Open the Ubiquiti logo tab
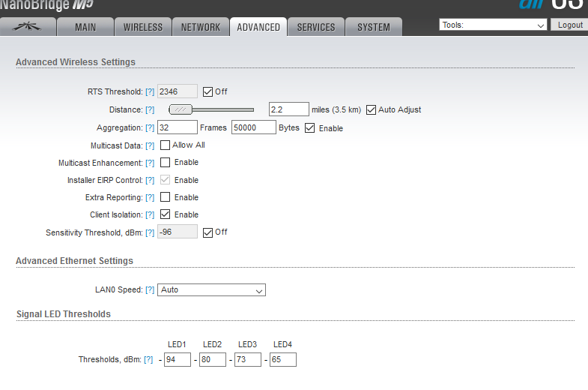 tap(34, 27)
